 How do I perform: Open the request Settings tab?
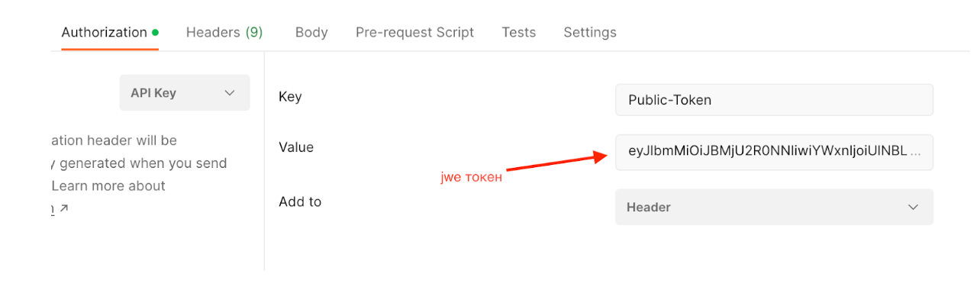point(590,33)
